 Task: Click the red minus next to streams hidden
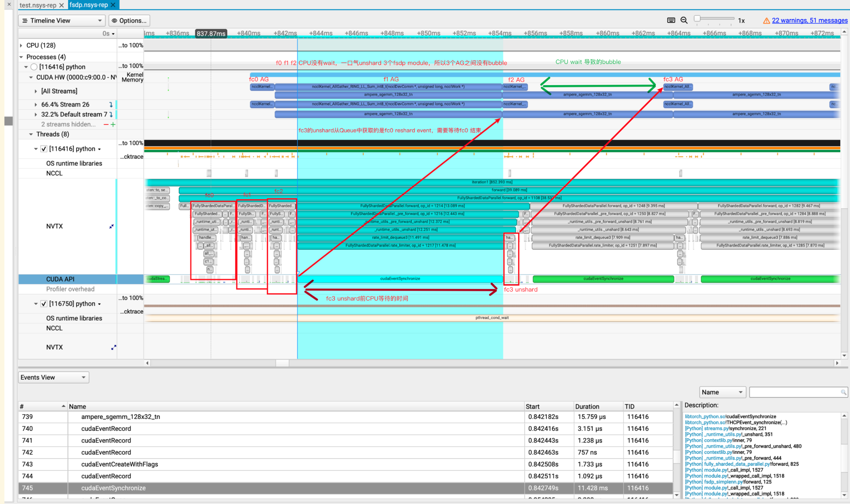pyautogui.click(x=106, y=124)
